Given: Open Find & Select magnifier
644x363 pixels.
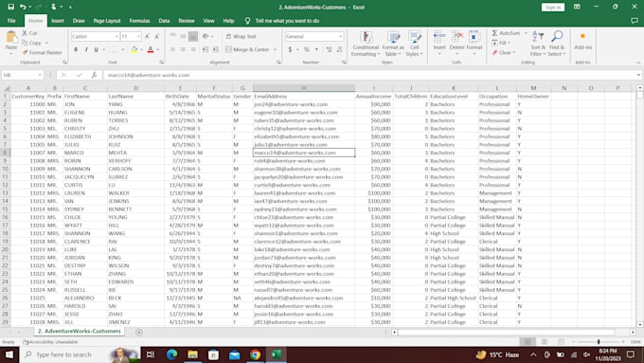Looking at the screenshot, I should 557,44.
